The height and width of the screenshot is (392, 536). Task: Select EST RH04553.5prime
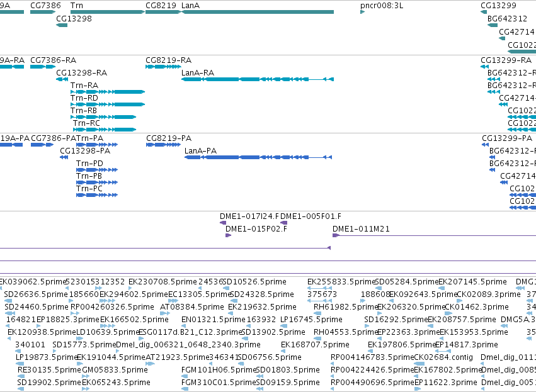(x=345, y=332)
